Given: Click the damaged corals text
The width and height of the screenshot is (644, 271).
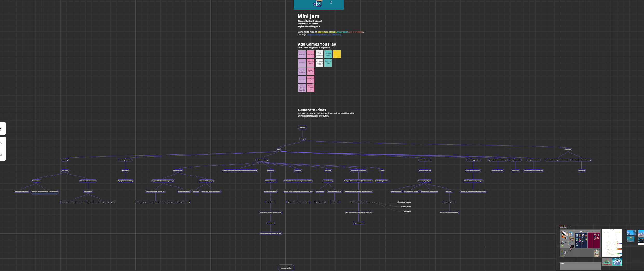Looking at the screenshot, I should tap(404, 202).
